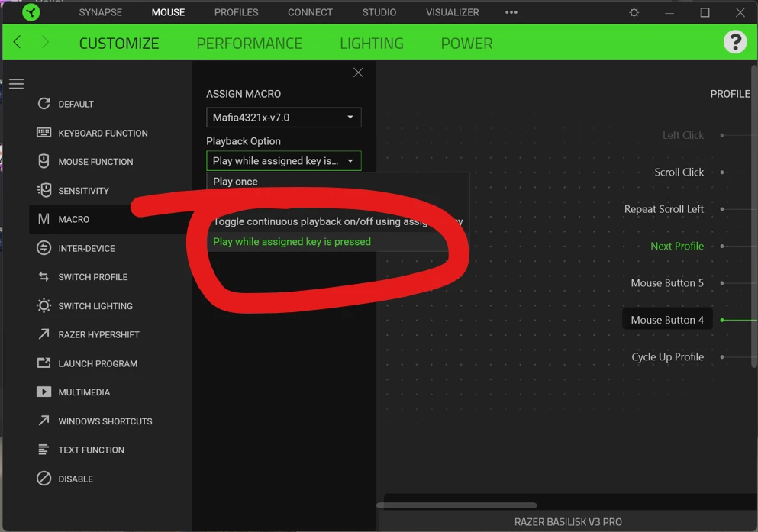Screen dimensions: 758x532
Task: Click the Macro M icon
Action: (44, 219)
